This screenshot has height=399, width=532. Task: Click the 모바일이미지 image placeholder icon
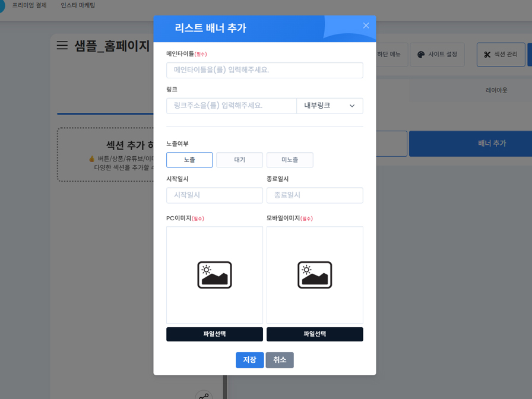[315, 274]
